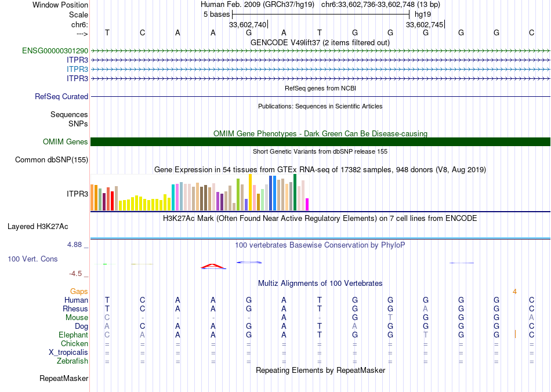Click the Elephant species label
551x392 pixels.
[x=73, y=335]
